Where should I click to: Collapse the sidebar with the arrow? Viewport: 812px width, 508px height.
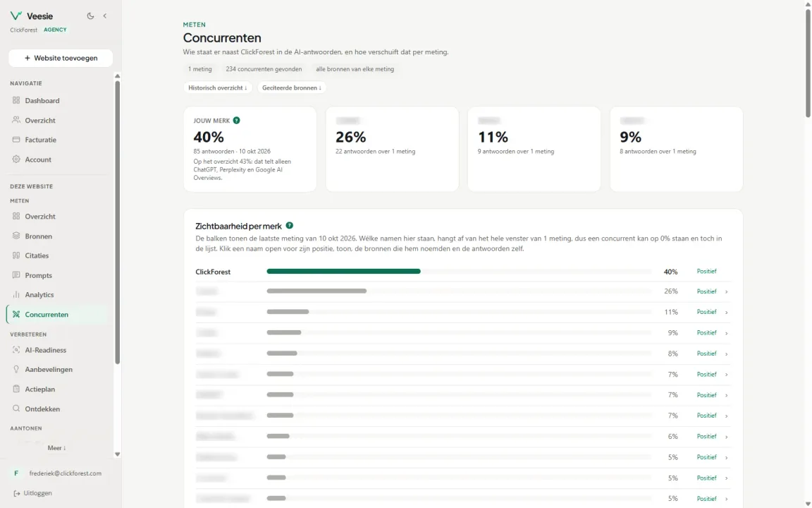click(x=105, y=16)
